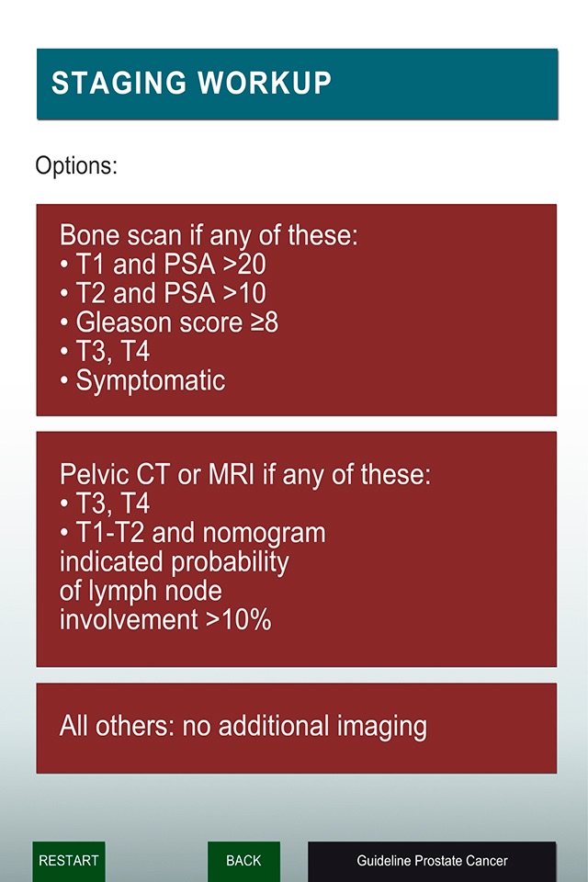The image size is (588, 882).
Task: Tap the T2 and PSA >10 criterion
Action: 163,294
